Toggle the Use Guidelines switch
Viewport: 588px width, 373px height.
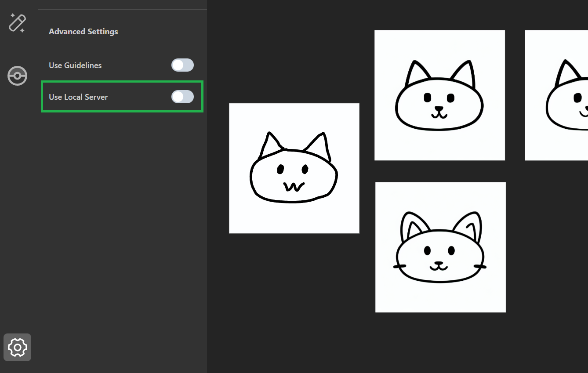(x=182, y=65)
